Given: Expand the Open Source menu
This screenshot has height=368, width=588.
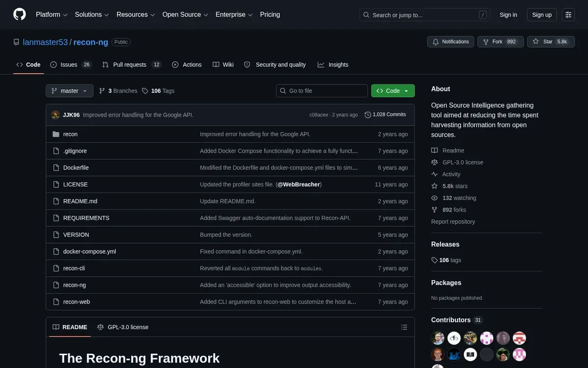Looking at the screenshot, I should [x=185, y=15].
